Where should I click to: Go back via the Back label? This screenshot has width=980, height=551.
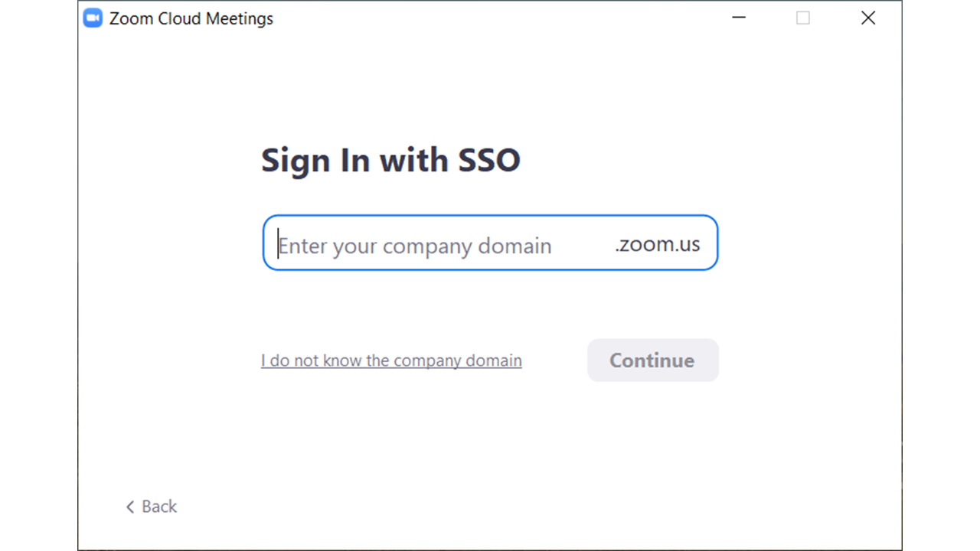point(159,507)
